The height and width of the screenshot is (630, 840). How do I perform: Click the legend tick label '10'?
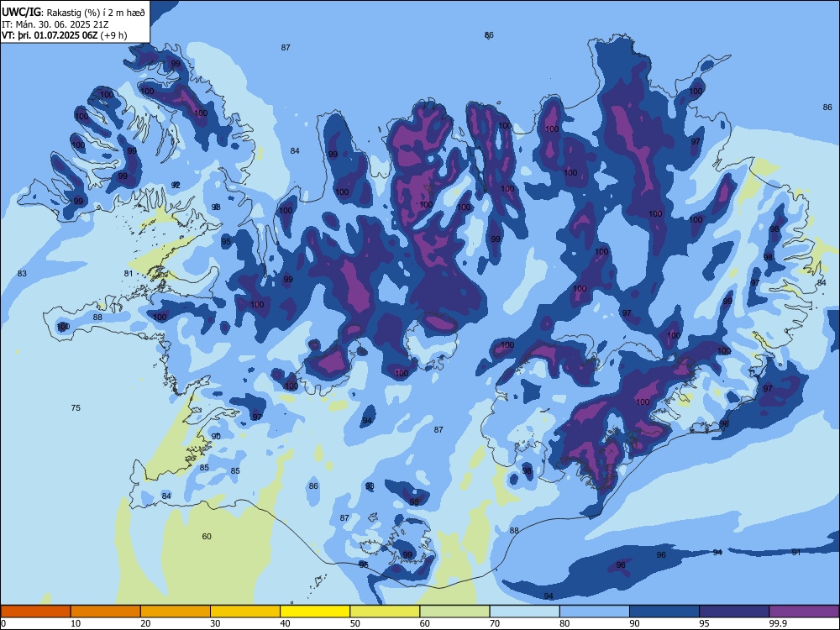coord(76,623)
